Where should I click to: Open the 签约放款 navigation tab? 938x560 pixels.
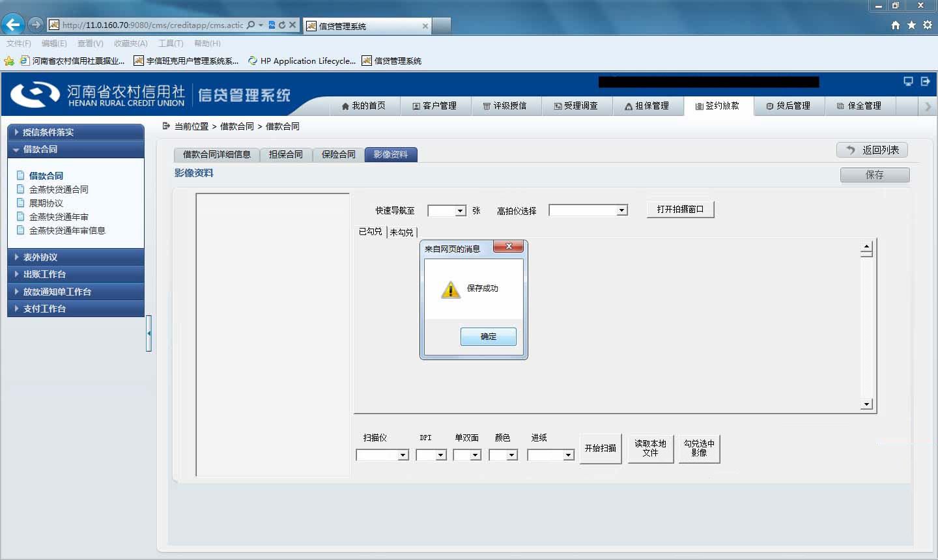pyautogui.click(x=718, y=105)
